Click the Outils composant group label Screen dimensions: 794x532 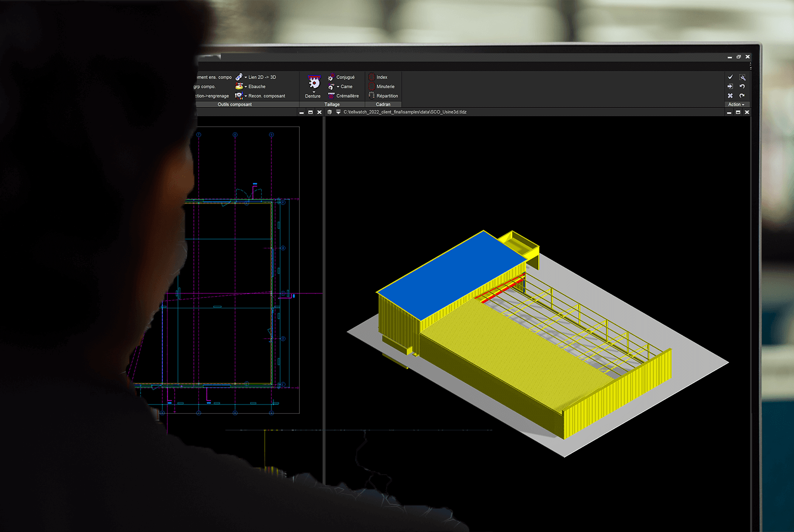[x=235, y=104]
